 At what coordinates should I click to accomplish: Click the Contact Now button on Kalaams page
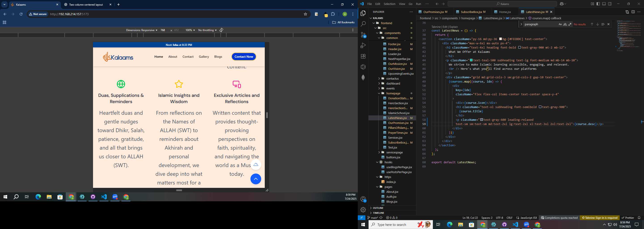244,57
